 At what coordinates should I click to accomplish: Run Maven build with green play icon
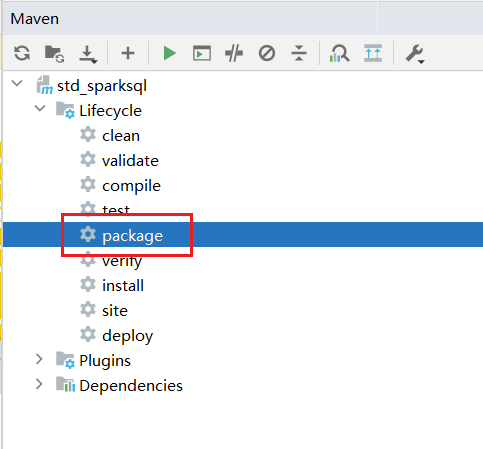169,53
